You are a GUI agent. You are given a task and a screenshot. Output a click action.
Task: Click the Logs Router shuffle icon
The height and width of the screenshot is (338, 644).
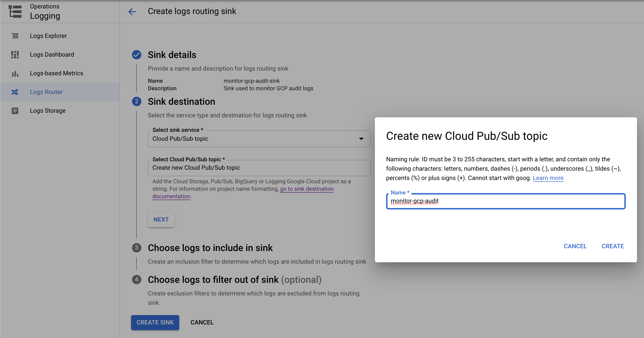pos(15,92)
